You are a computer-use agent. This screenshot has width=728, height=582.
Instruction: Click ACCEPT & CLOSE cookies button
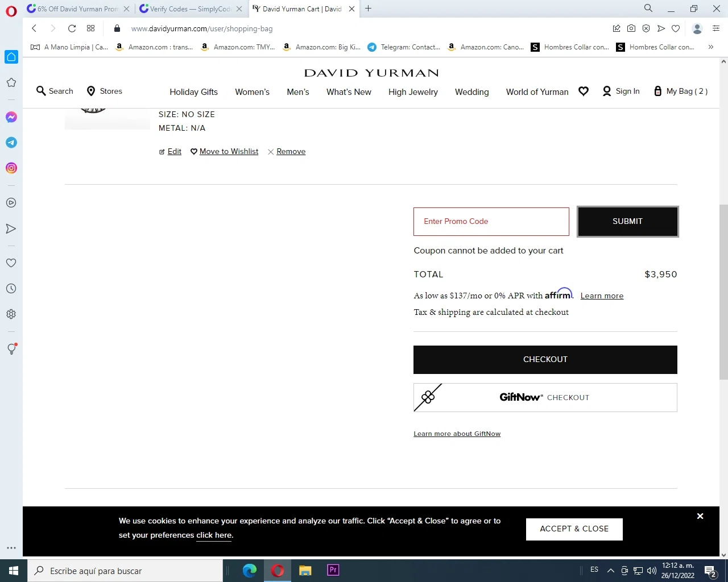pos(574,529)
